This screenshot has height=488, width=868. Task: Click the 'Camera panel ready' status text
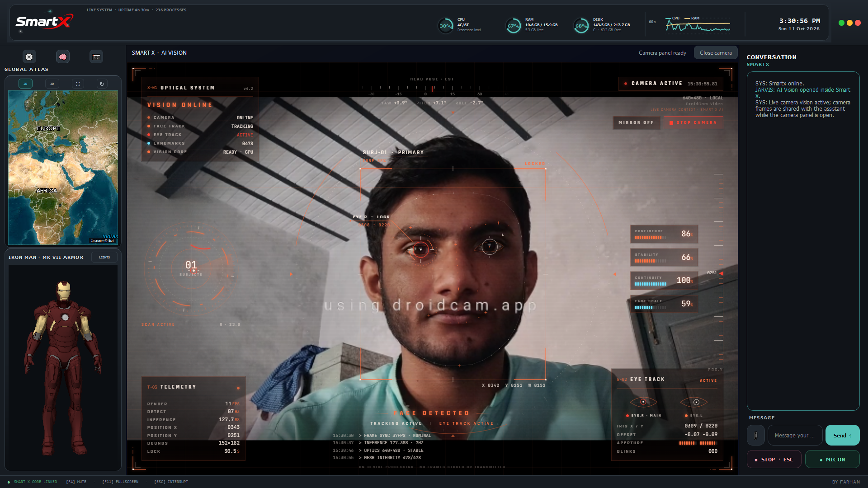click(662, 53)
